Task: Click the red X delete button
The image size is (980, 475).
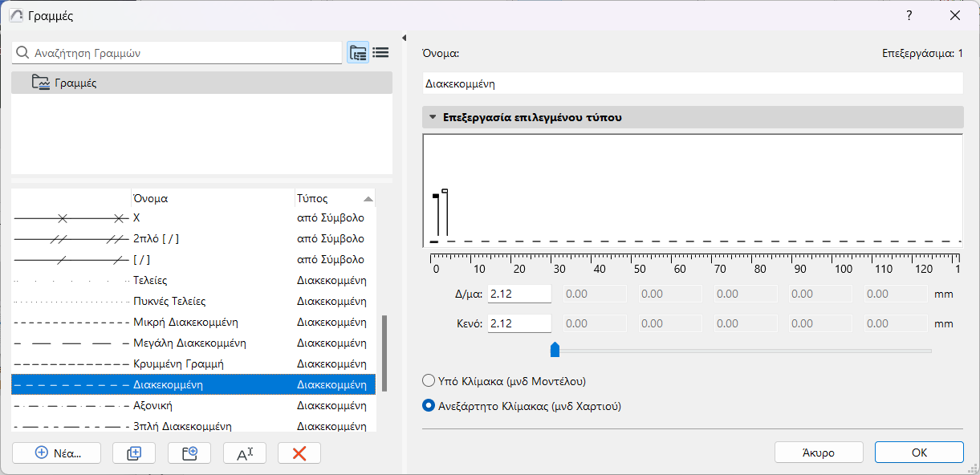Action: click(299, 453)
